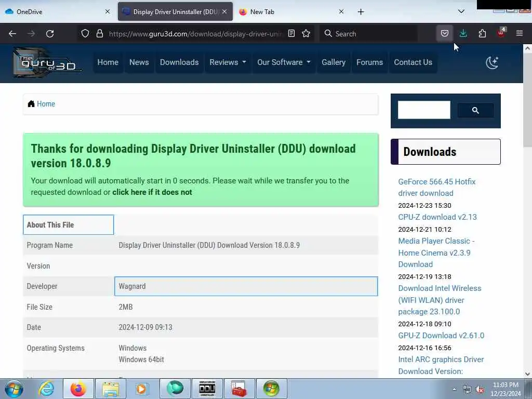Toggle reader view icon in address bar
Image resolution: width=532 pixels, height=399 pixels.
pos(291,33)
